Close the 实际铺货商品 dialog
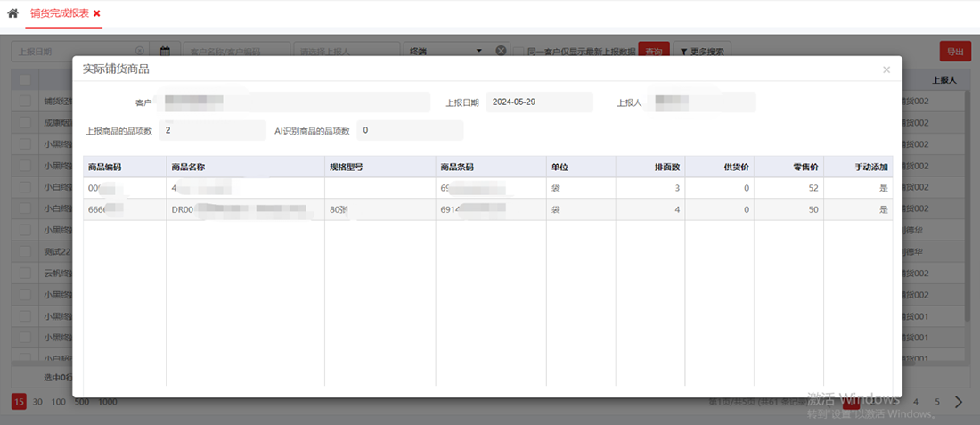This screenshot has width=980, height=425. point(886,69)
